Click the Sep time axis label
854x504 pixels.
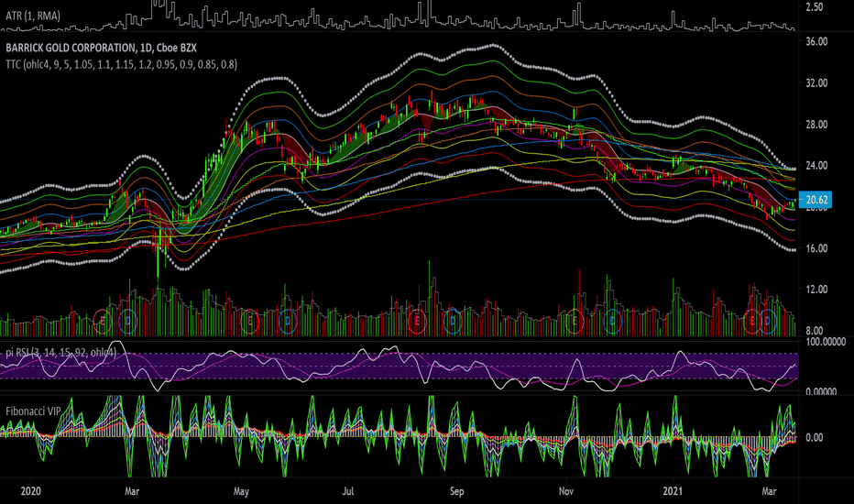pyautogui.click(x=457, y=491)
